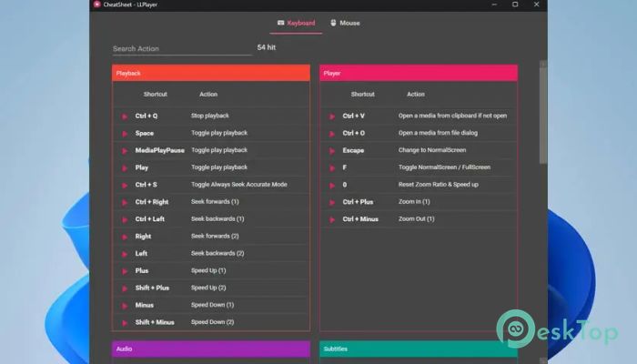Screen dimensions: 637x364
Task: Select 'Seek forwards (1)' action text
Action: tap(215, 201)
